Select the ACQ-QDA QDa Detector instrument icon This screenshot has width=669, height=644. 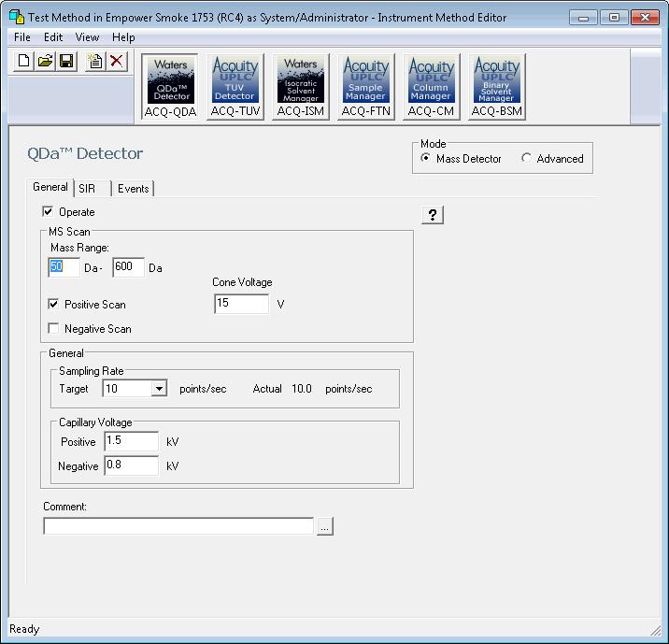170,87
